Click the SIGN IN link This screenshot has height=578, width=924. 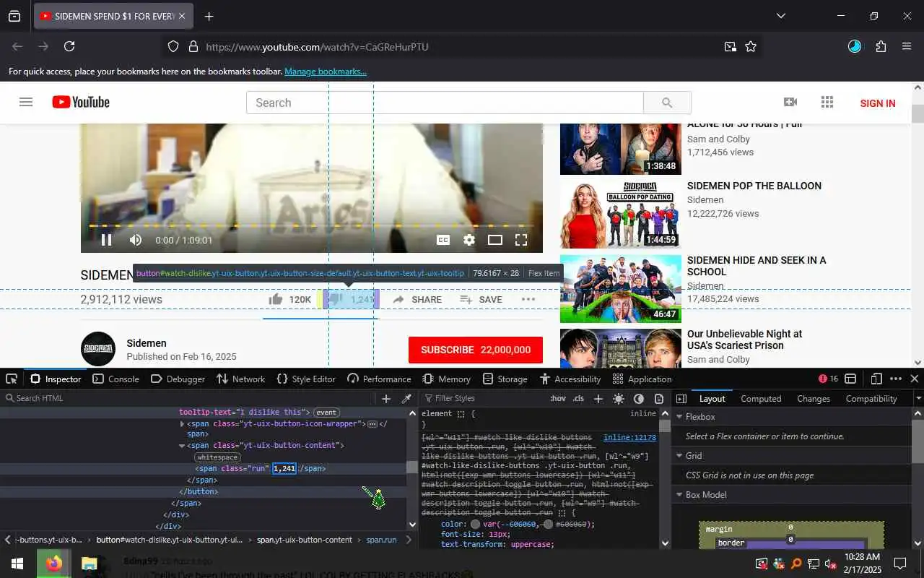[x=878, y=103]
